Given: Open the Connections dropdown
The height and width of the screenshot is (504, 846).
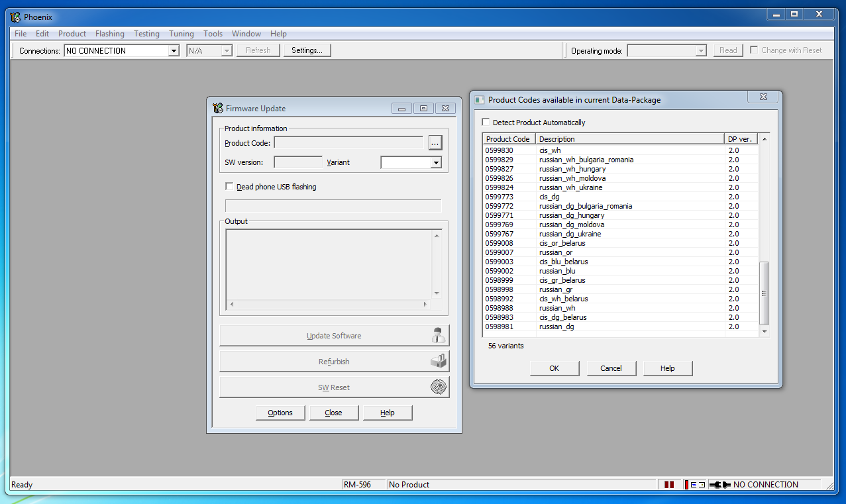Looking at the screenshot, I should pyautogui.click(x=173, y=51).
